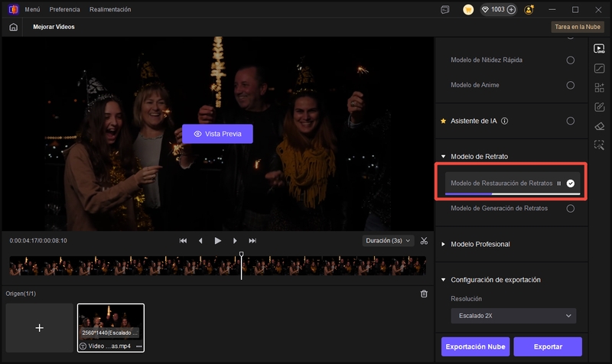612x364 pixels.
Task: Select the Modelo de Anime option
Action: coord(570,85)
